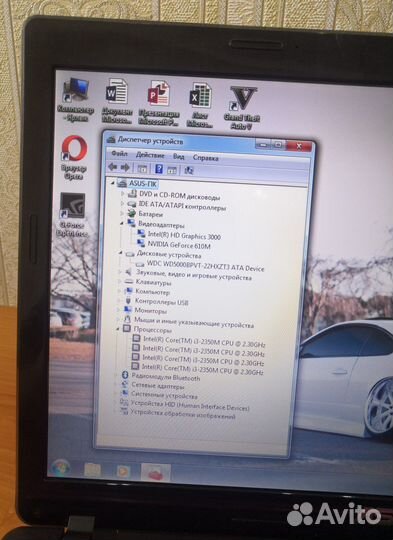
Task: Open the Справка menu
Action: click(205, 158)
